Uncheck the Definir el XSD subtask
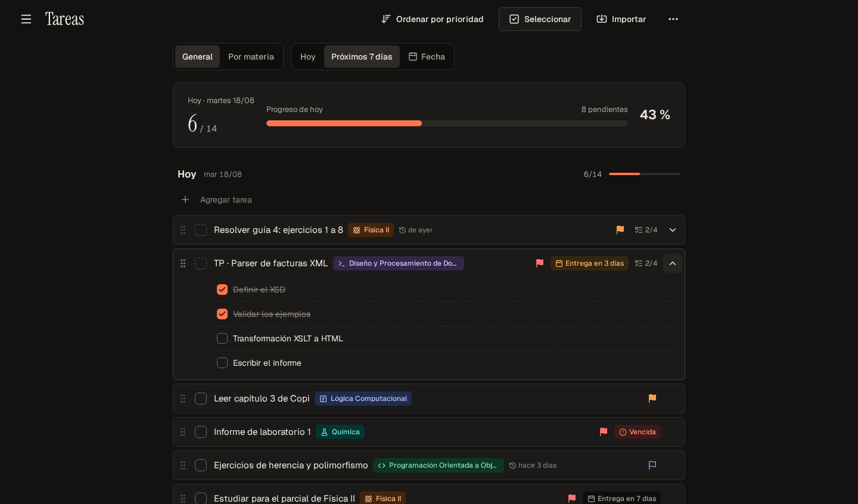Screen dimensions: 858x504 click(x=222, y=290)
